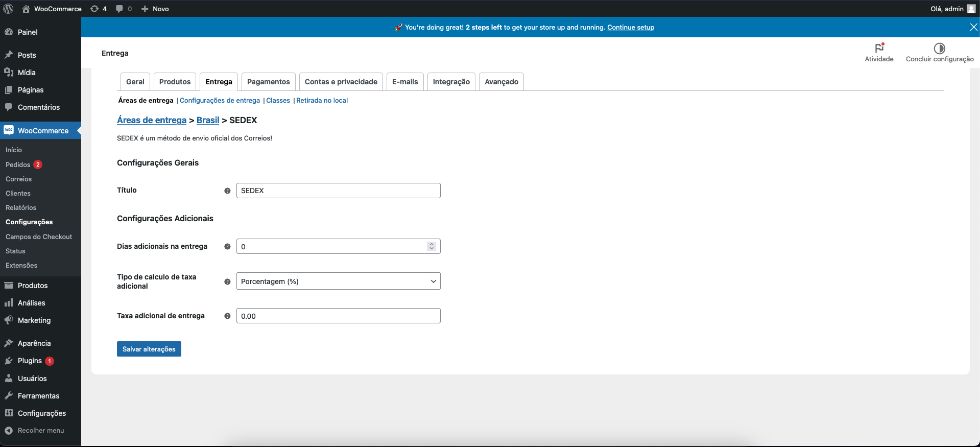
Task: Open Correios submenu item
Action: coord(19,179)
